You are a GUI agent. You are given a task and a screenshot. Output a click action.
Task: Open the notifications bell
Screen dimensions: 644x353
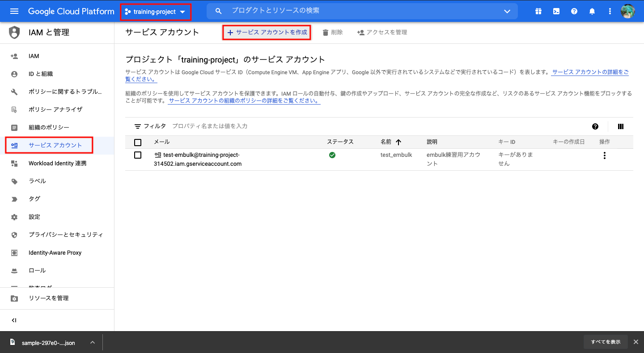[x=592, y=11]
